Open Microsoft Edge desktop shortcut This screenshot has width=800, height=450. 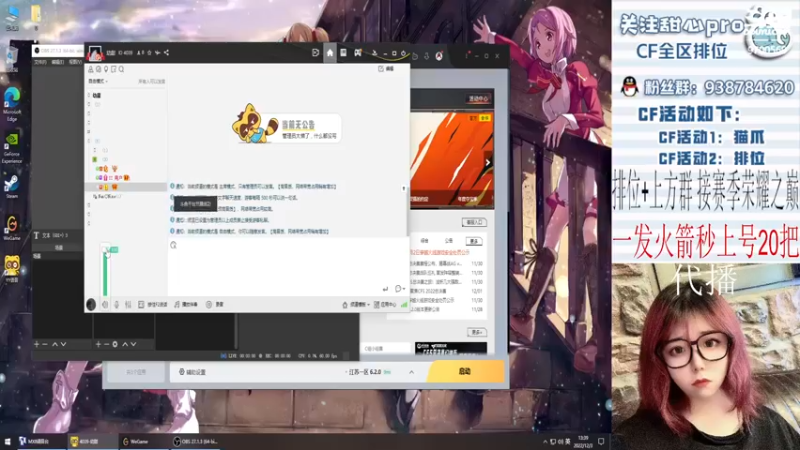[x=12, y=104]
